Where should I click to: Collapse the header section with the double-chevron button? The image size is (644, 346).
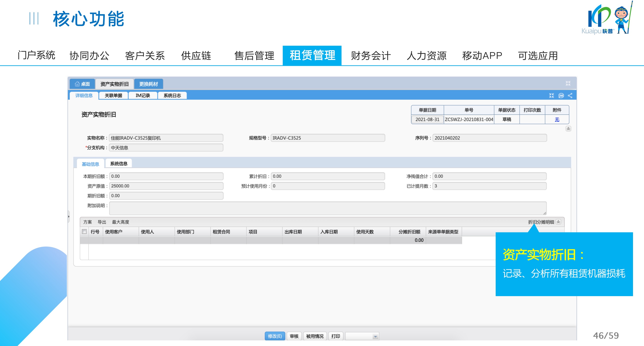(x=568, y=129)
